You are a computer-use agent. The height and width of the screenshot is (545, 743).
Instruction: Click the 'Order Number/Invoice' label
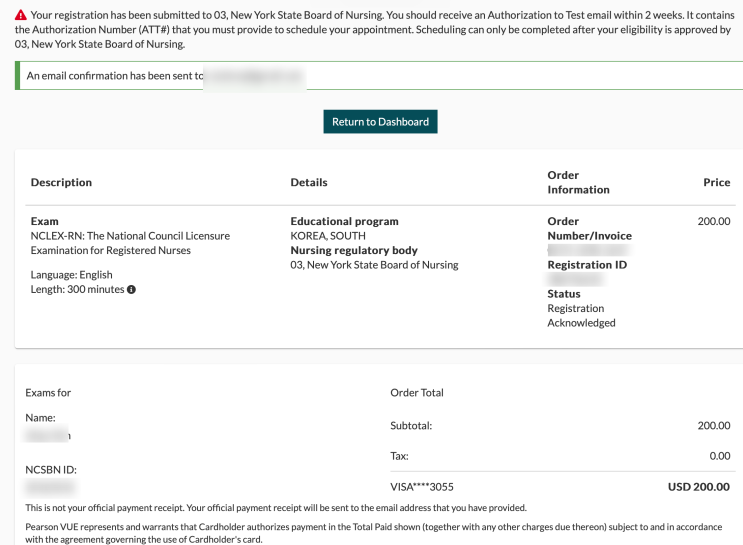pyautogui.click(x=589, y=228)
